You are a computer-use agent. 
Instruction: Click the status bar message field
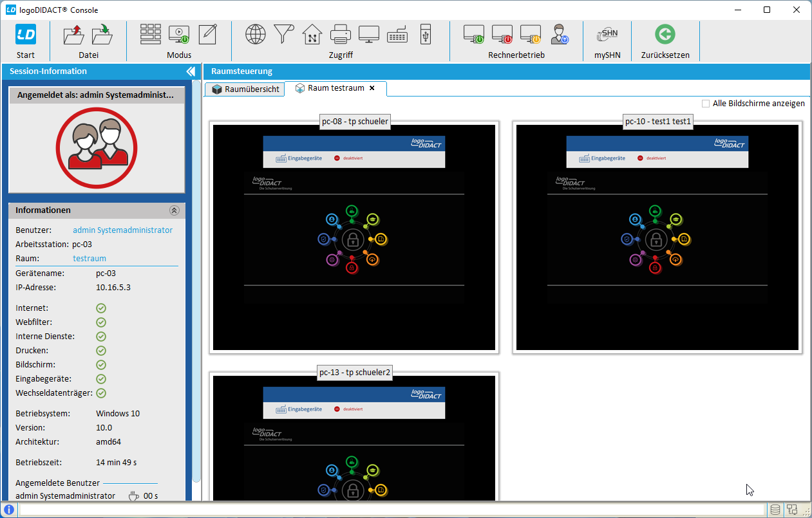392,510
